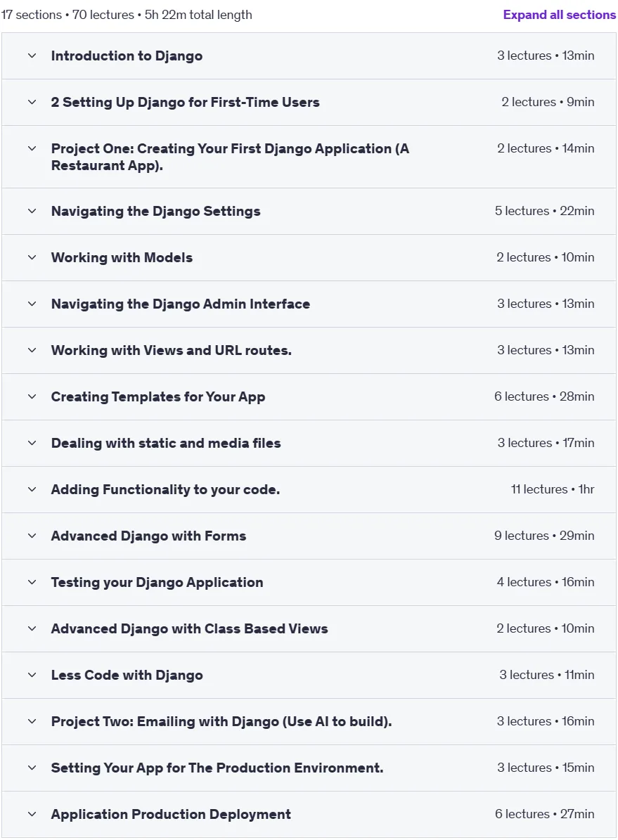The image size is (618, 840).
Task: Click the 6 lectures 28min label for Templates
Action: [544, 396]
